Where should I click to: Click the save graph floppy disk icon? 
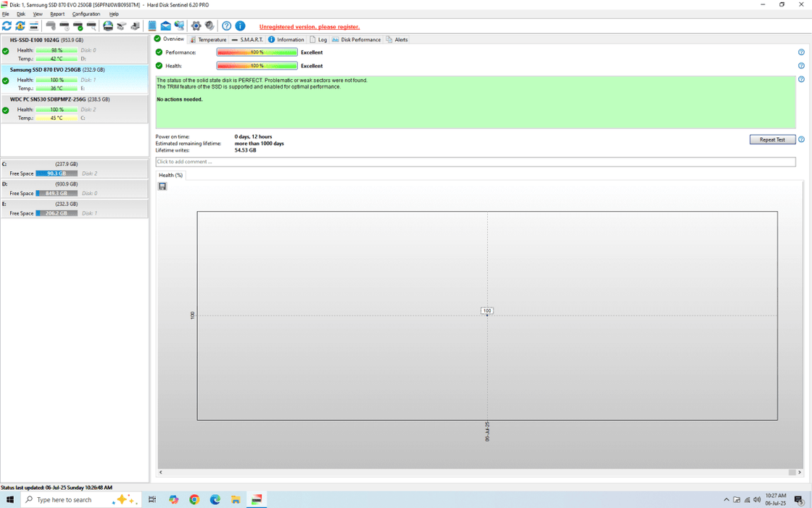pos(162,187)
